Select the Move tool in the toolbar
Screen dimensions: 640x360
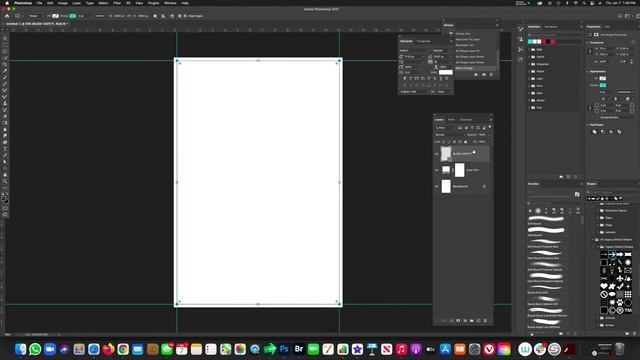coord(5,38)
